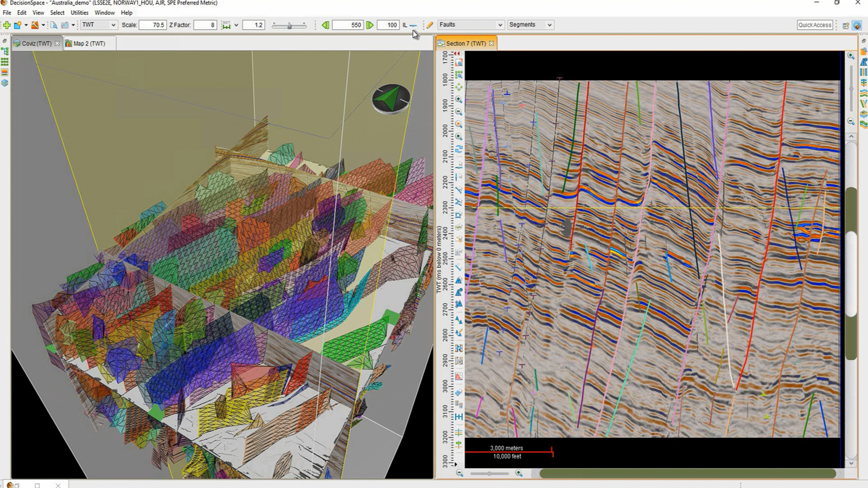
Task: Open the Faults dropdown
Action: (x=471, y=25)
